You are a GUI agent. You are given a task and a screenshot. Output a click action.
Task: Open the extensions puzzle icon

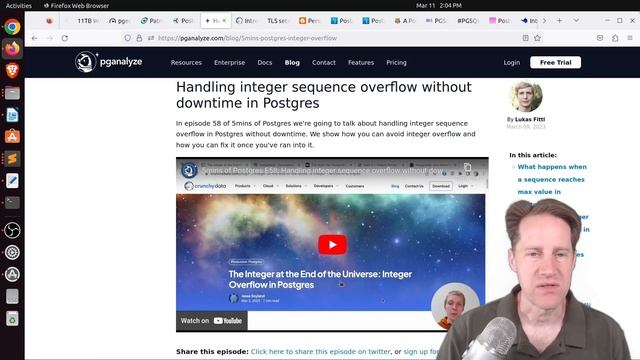(x=615, y=38)
